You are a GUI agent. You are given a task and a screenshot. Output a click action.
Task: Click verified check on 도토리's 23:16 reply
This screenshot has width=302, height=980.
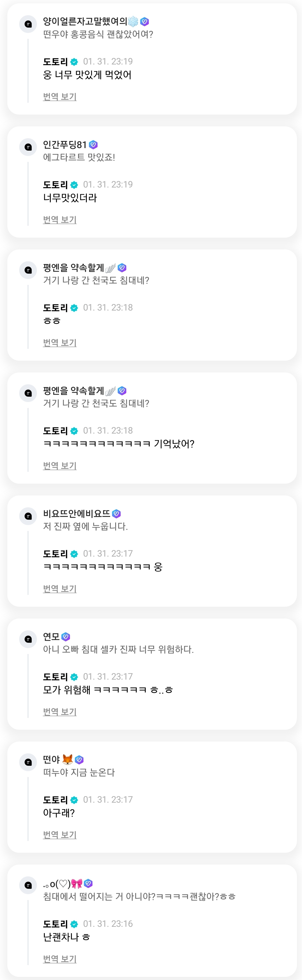coord(74,924)
